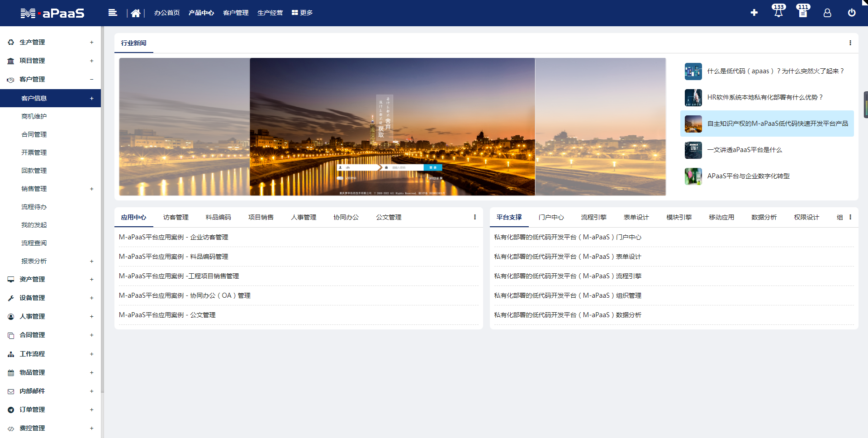Click 费控管理 icon in sidebar
This screenshot has height=438, width=868.
pyautogui.click(x=11, y=428)
